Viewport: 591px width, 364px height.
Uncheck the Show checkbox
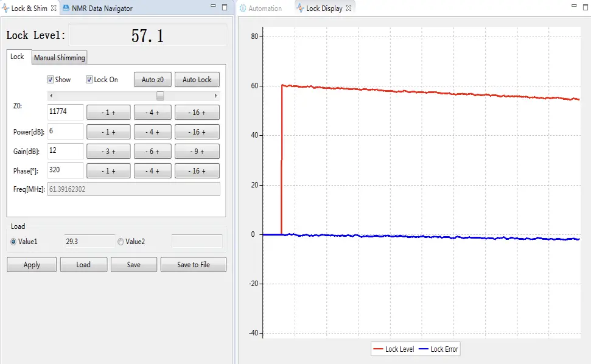(x=51, y=80)
